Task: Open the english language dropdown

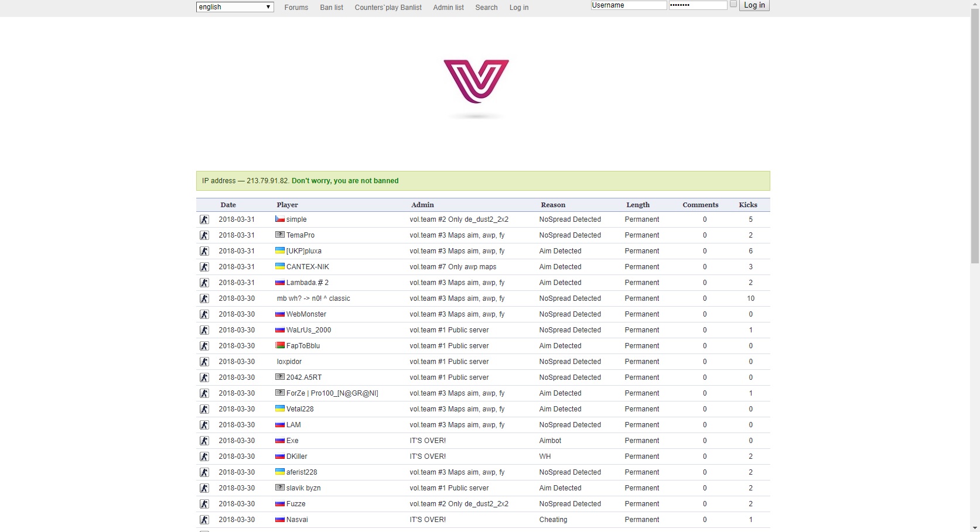Action: (x=235, y=7)
